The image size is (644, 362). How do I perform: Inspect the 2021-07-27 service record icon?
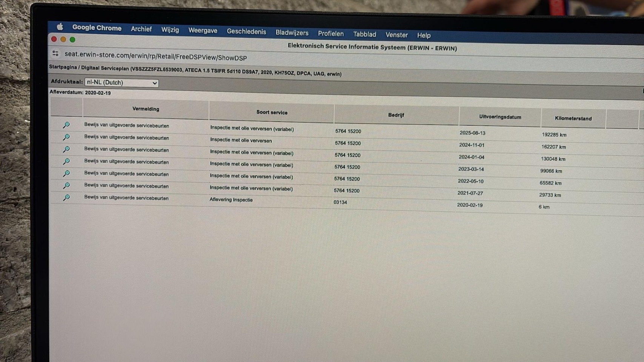(66, 186)
